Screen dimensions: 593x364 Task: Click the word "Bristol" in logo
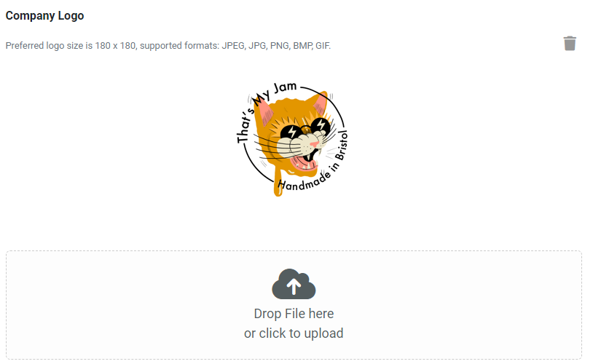click(x=342, y=145)
